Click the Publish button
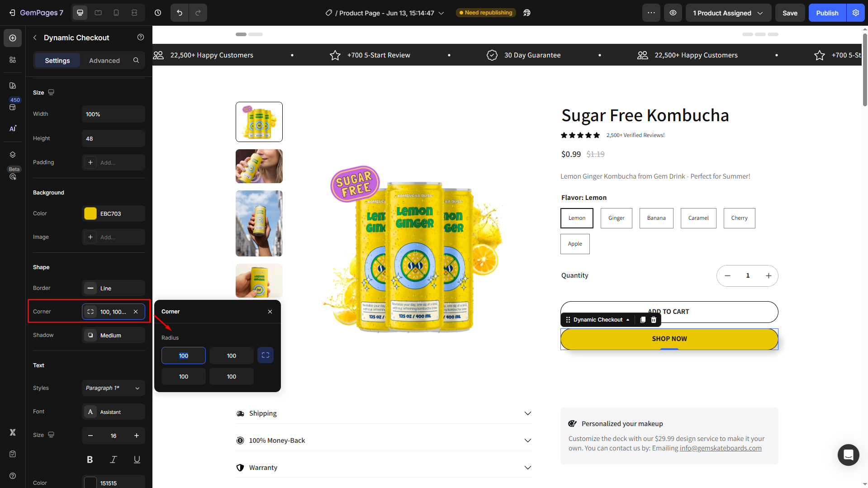 [x=827, y=13]
